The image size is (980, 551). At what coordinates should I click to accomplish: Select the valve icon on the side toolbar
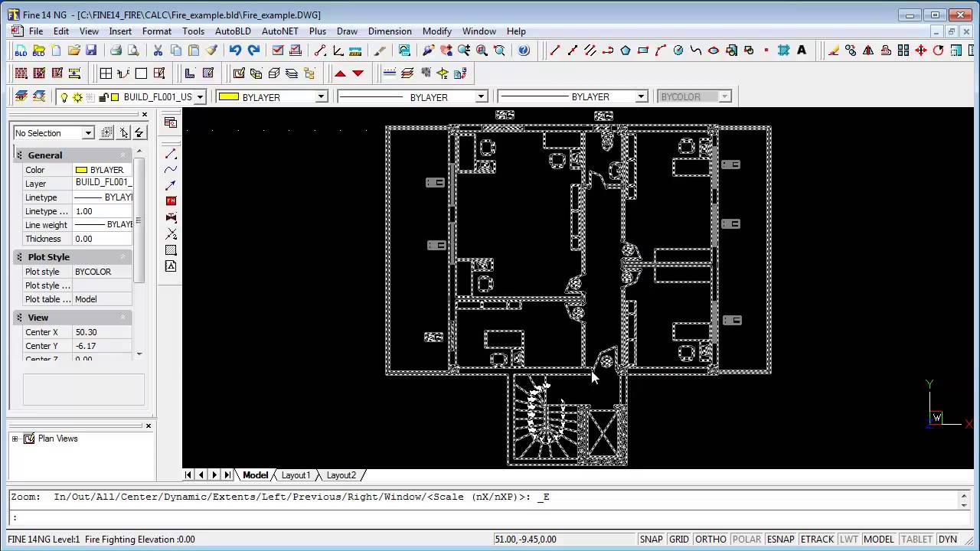pyautogui.click(x=171, y=218)
